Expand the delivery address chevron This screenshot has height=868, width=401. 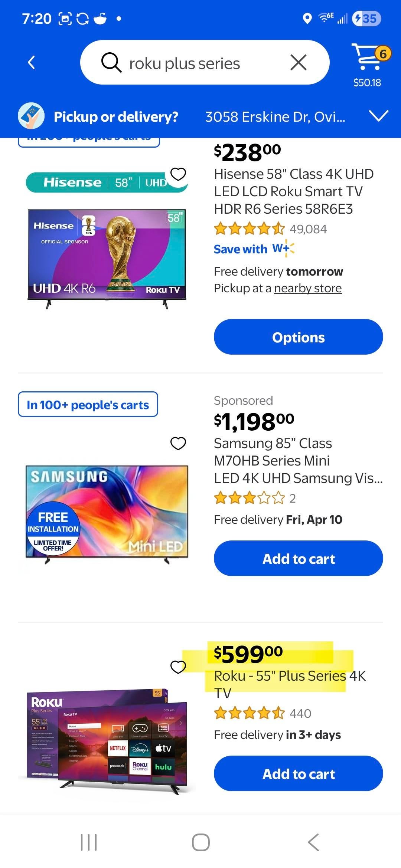tap(379, 116)
